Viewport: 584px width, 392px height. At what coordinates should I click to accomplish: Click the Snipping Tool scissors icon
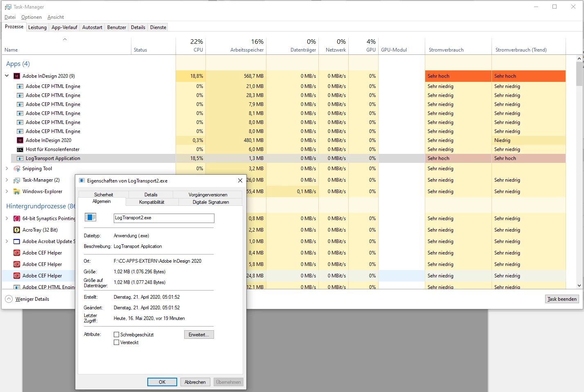[17, 169]
